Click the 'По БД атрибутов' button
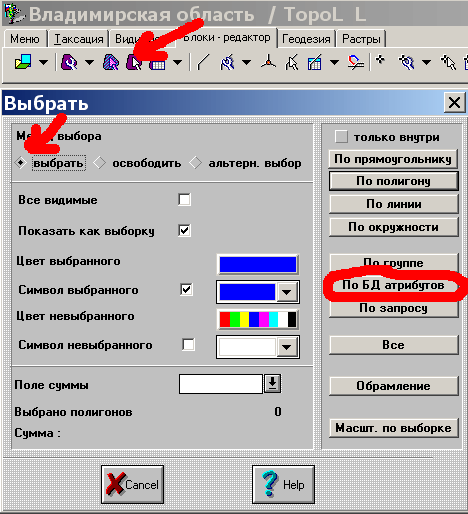The width and height of the screenshot is (468, 514). point(393,285)
